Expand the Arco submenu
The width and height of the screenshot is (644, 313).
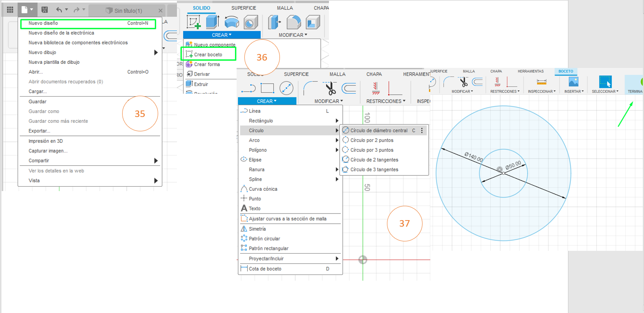click(337, 140)
